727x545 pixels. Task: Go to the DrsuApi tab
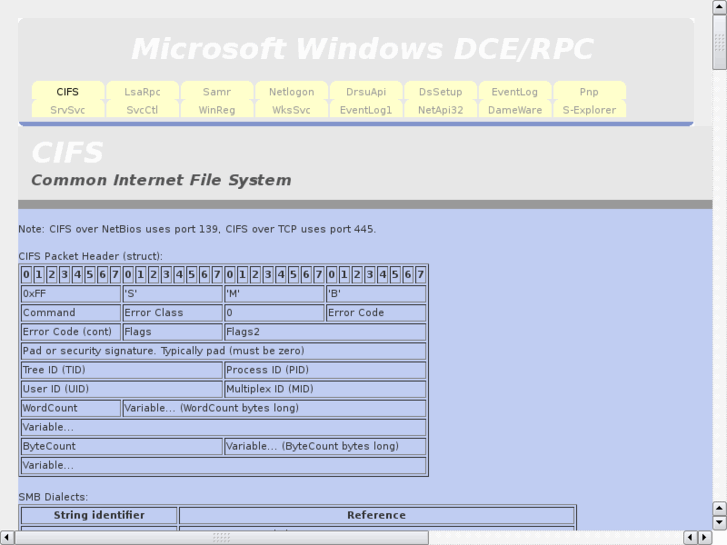pyautogui.click(x=366, y=91)
